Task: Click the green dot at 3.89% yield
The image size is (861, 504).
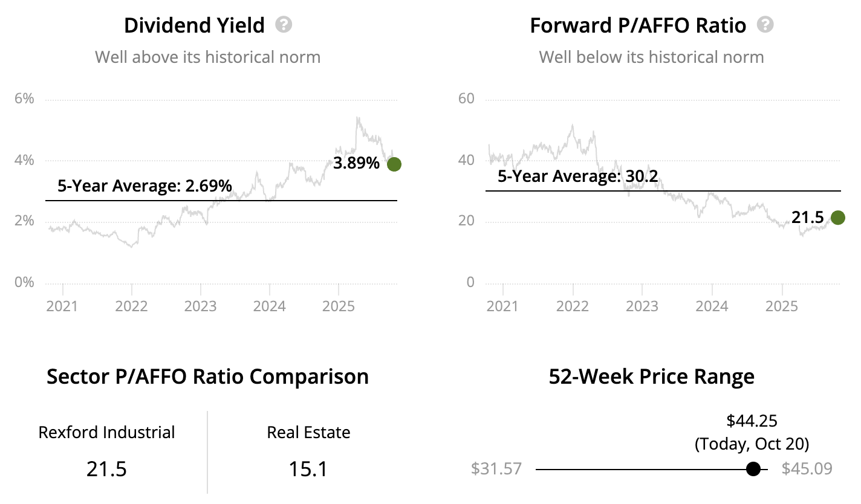Action: pyautogui.click(x=394, y=164)
